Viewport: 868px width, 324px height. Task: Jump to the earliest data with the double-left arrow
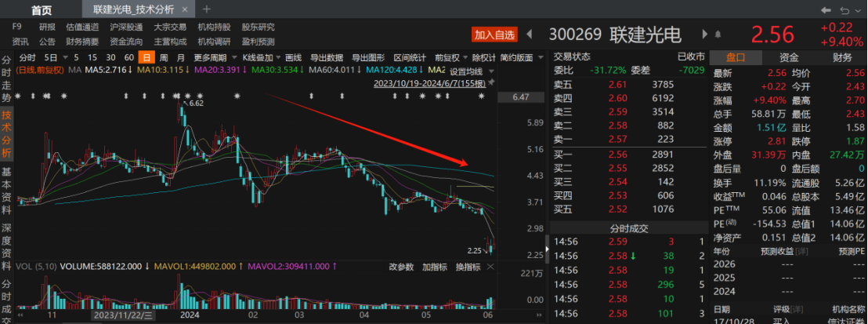(20, 317)
